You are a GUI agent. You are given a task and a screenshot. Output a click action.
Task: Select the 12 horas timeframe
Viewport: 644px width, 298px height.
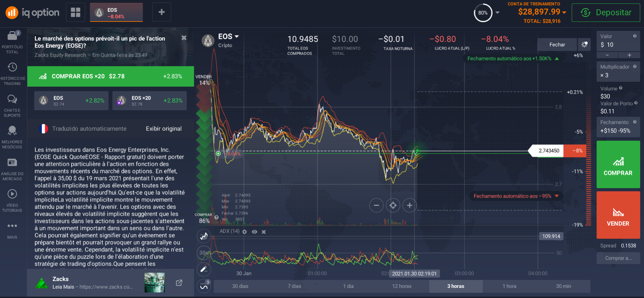pos(402,286)
